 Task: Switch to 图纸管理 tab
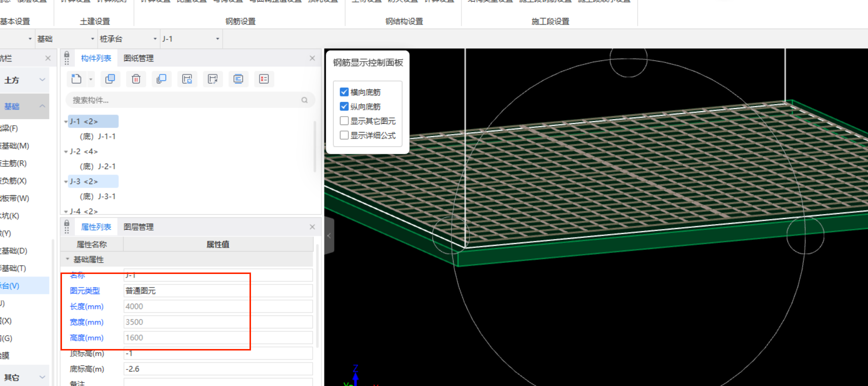tap(138, 58)
